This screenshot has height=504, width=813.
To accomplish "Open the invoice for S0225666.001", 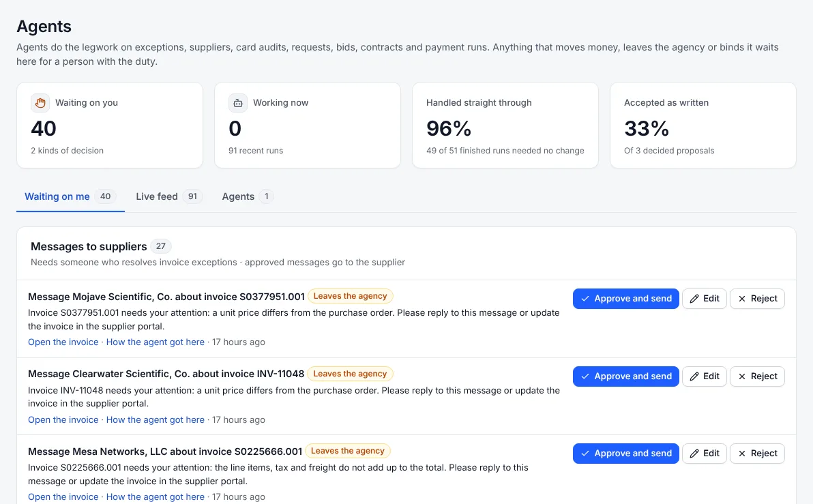I will tap(63, 496).
